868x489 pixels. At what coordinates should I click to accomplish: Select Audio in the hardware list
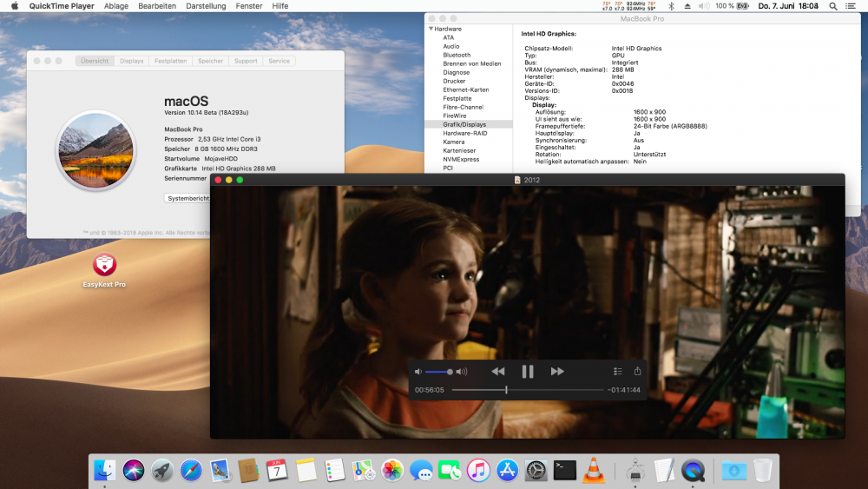point(451,47)
